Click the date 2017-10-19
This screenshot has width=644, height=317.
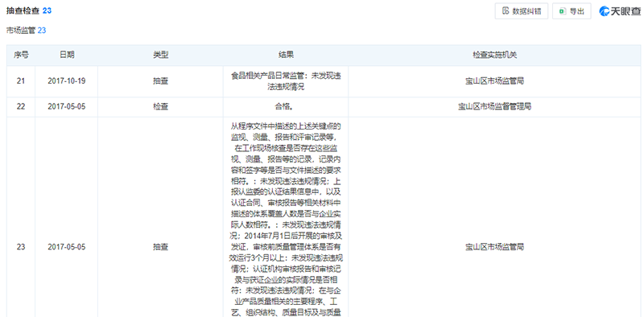coord(67,81)
